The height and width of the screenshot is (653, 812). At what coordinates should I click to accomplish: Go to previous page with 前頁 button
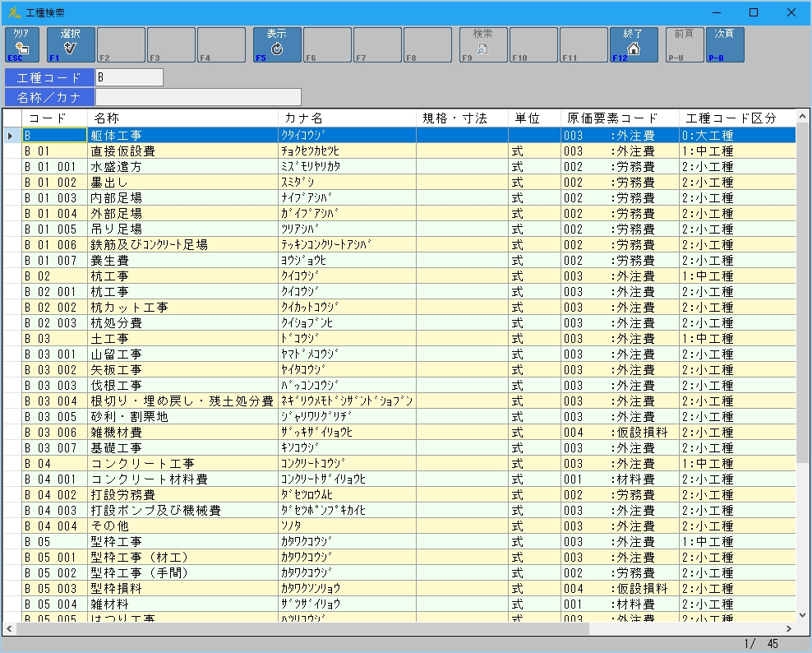tap(684, 44)
